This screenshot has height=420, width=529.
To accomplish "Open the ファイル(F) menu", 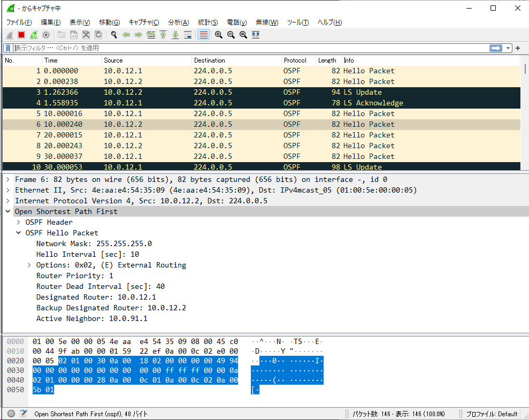I will pos(19,22).
